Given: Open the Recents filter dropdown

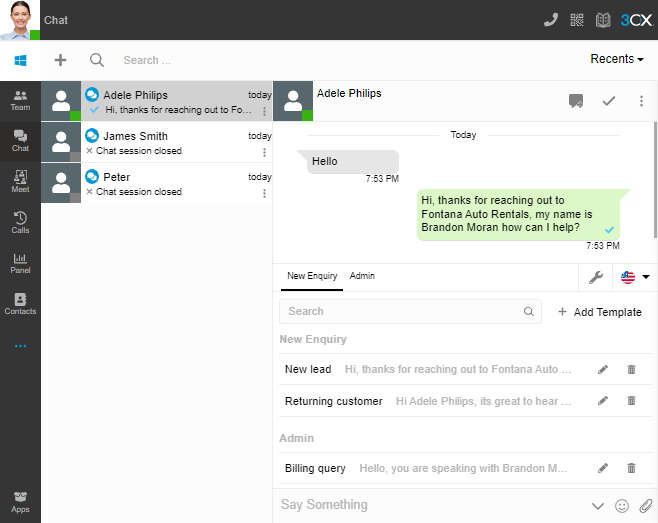Looking at the screenshot, I should point(616,59).
